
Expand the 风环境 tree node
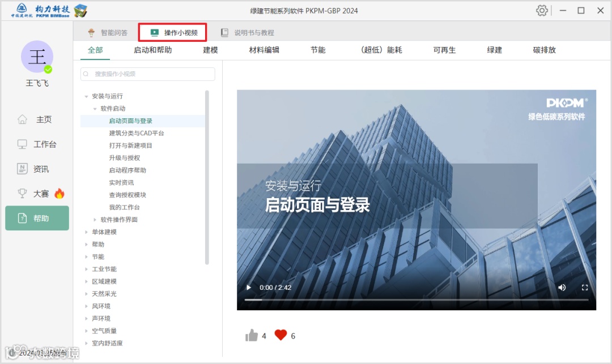pos(86,306)
